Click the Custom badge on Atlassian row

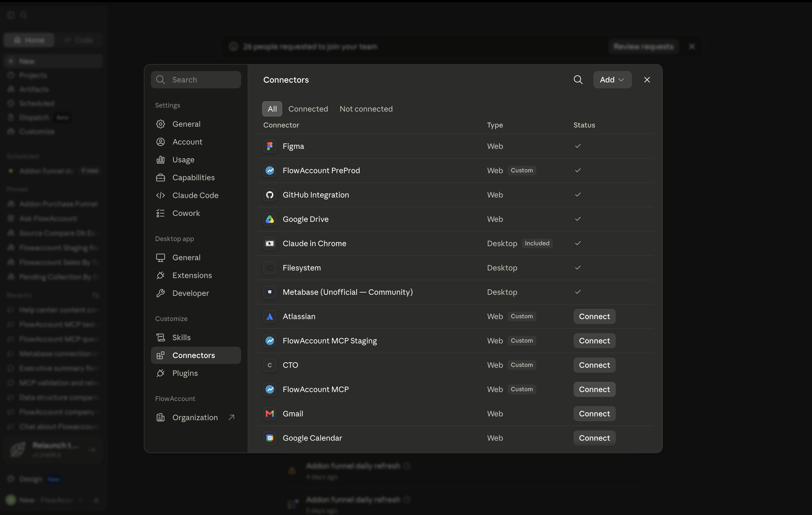tap(522, 316)
